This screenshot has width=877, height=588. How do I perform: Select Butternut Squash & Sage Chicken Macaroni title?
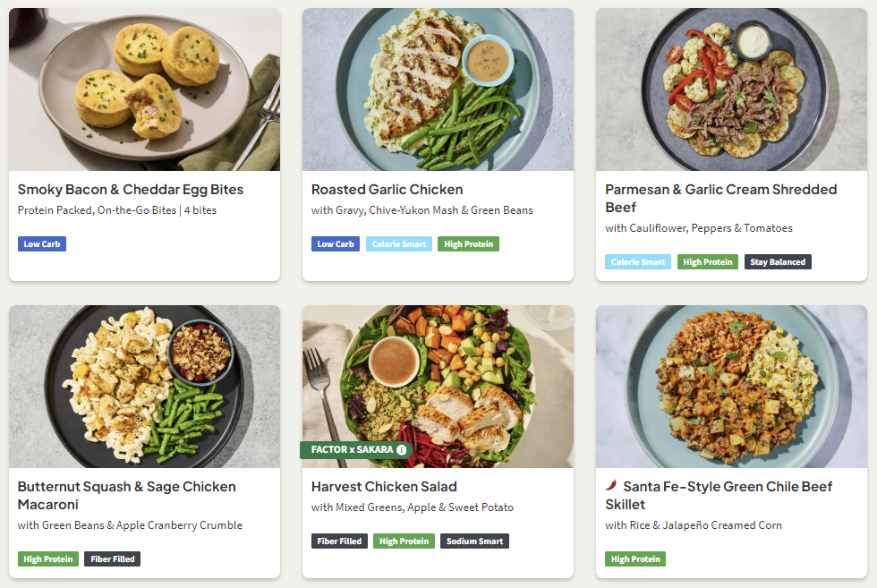(x=127, y=495)
